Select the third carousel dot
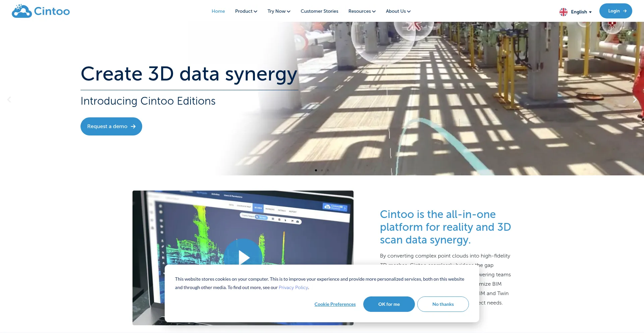644x333 pixels. (328, 170)
